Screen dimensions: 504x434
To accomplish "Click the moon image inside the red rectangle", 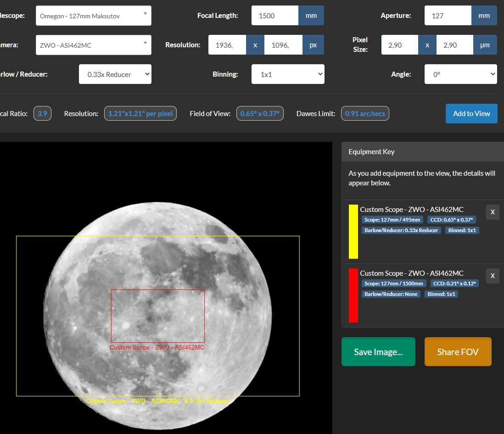I will coord(158,316).
